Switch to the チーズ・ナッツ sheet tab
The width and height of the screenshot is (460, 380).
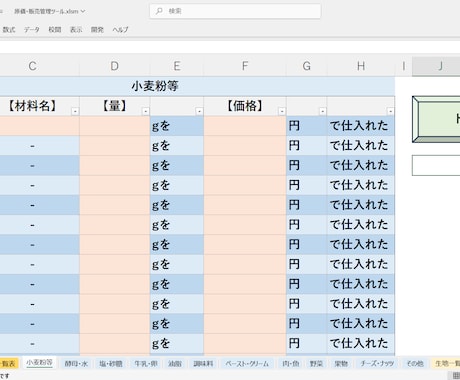(377, 364)
